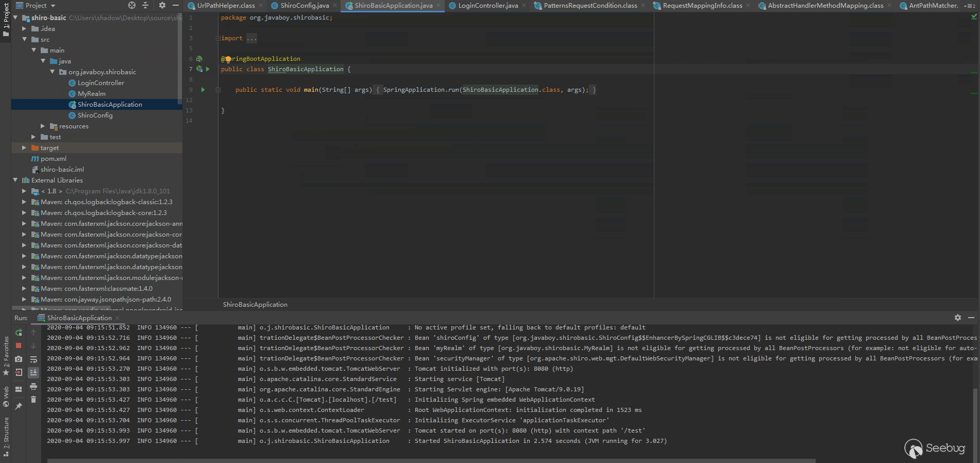Toggle scroll to end in Run console
980x463 pixels.
click(33, 372)
